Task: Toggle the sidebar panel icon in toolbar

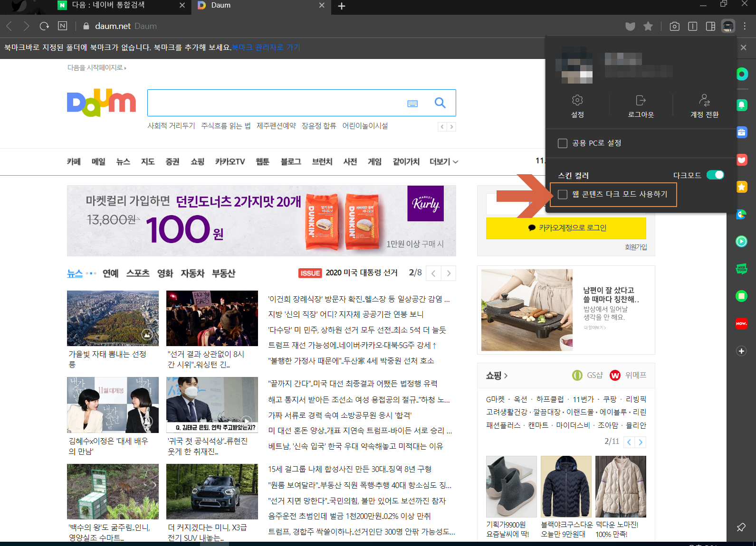Action: tap(711, 26)
